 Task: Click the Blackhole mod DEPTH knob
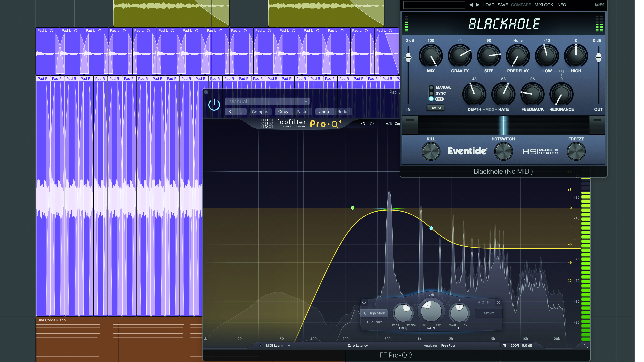474,94
